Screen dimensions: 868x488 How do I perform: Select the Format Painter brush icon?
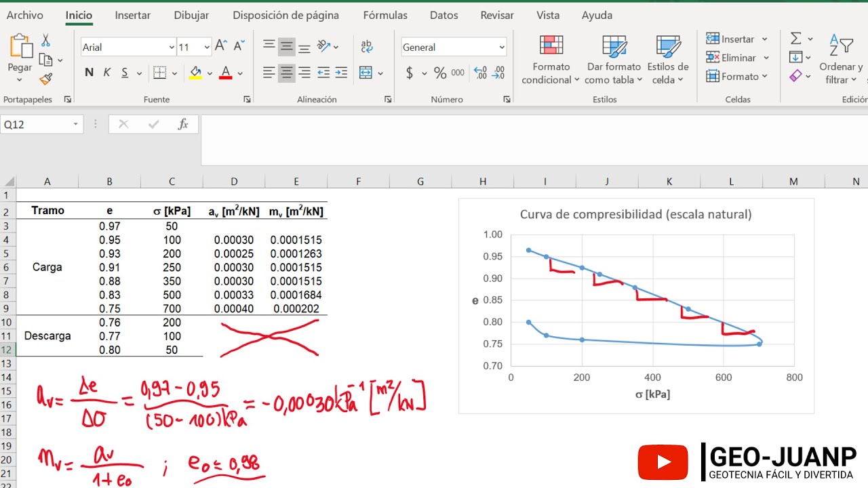(46, 79)
